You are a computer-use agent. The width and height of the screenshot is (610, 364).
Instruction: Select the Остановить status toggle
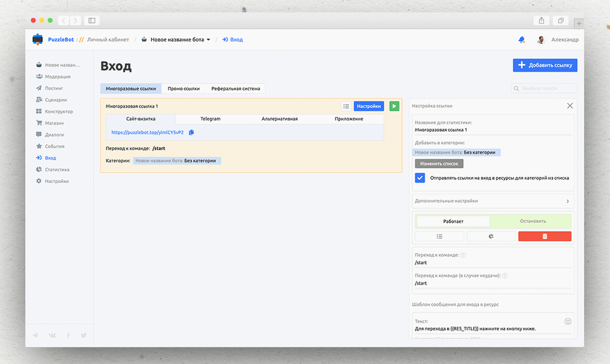click(533, 221)
